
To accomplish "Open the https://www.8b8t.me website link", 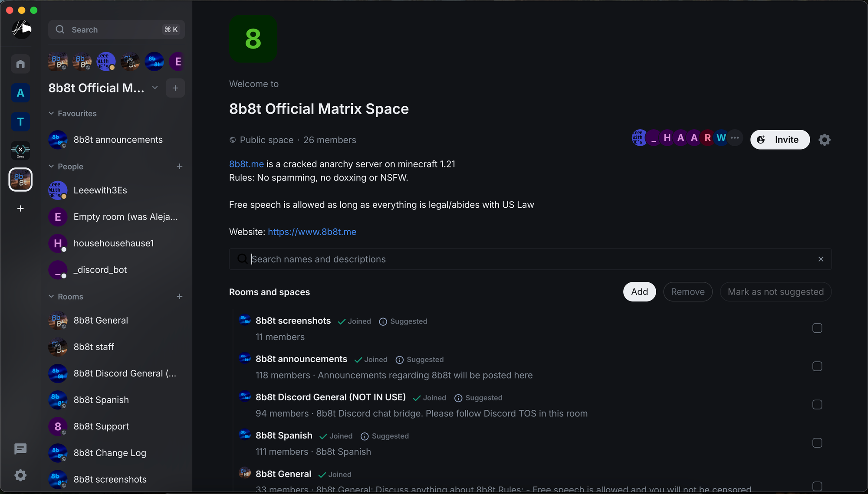I will coord(312,232).
